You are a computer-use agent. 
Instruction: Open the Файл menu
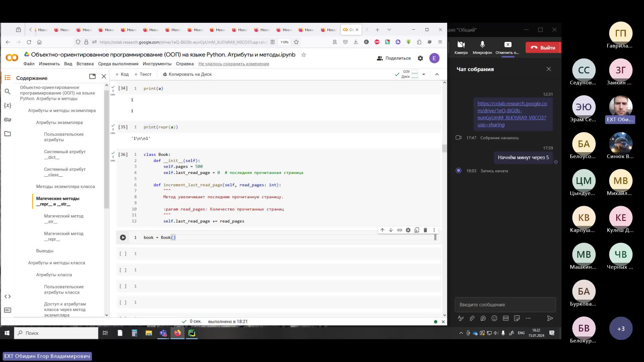point(29,64)
